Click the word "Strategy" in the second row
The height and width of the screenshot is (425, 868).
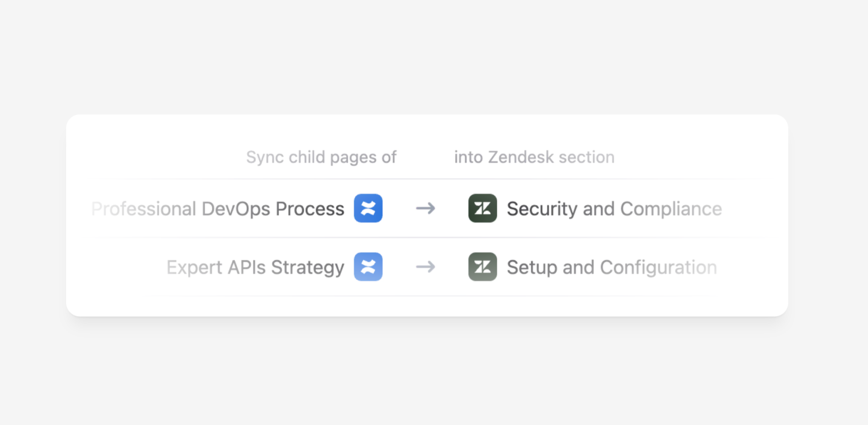[308, 267]
